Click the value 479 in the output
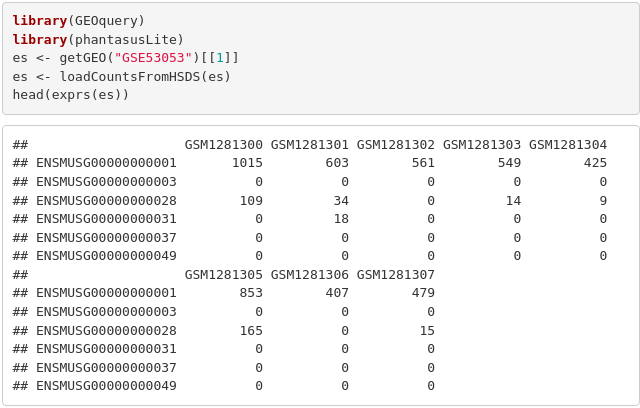This screenshot has height=408, width=640. click(x=423, y=293)
